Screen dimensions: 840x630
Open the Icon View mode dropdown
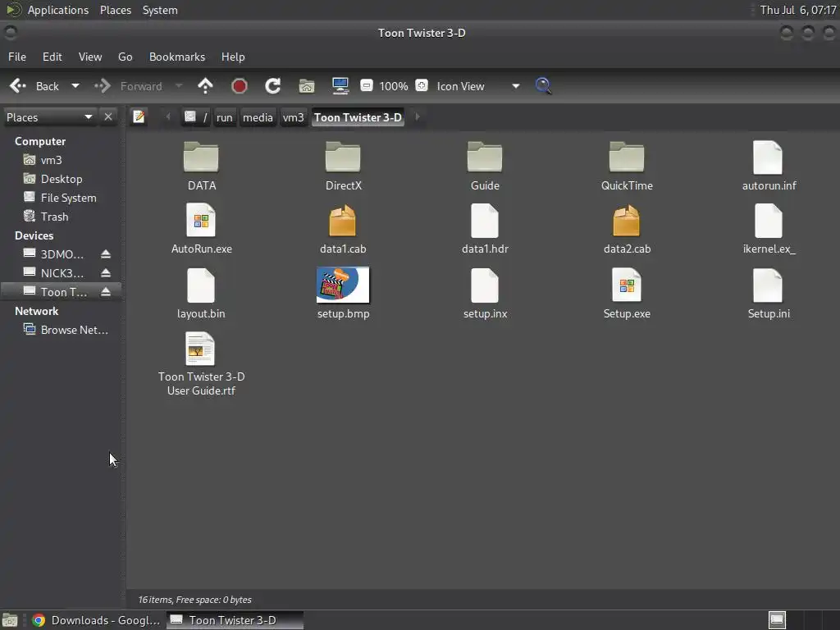[477, 86]
